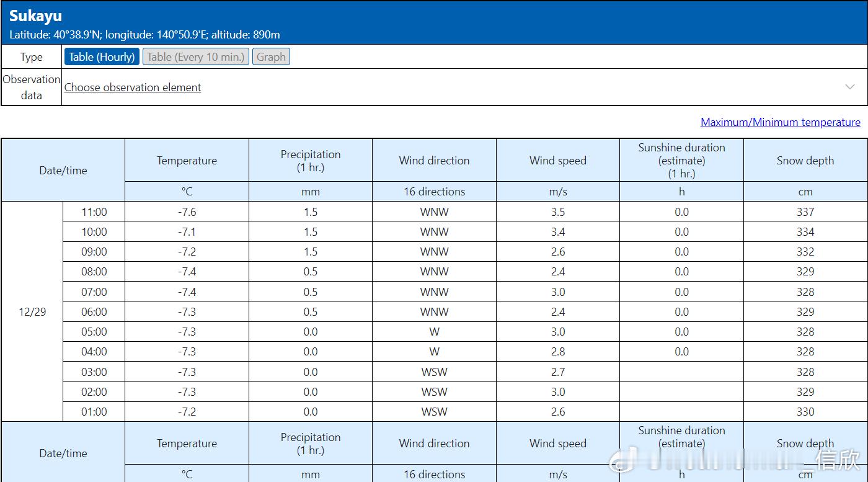The image size is (868, 482).
Task: Click the Weibo watermark logo icon
Action: point(622,460)
